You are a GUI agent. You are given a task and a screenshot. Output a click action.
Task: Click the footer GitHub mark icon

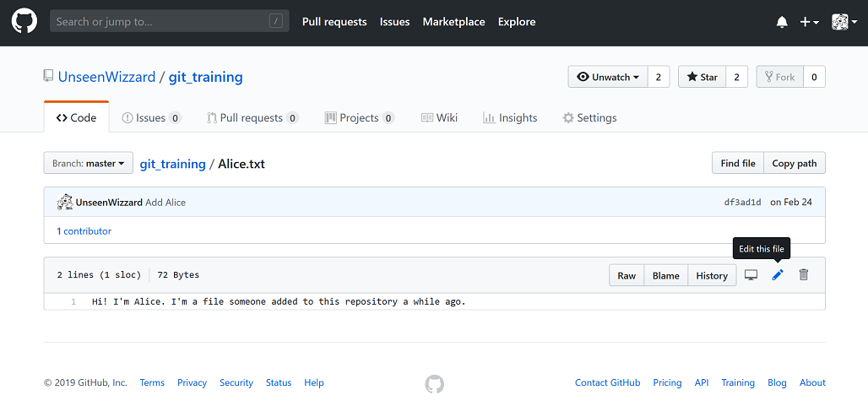434,383
